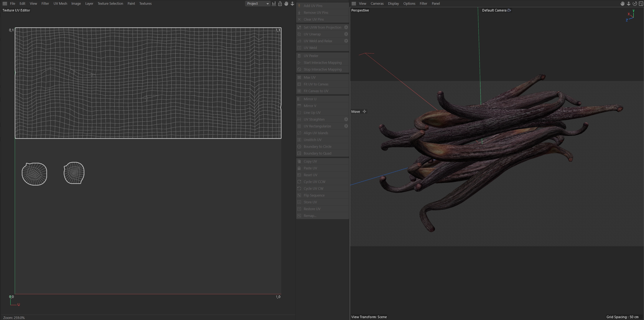Open the Project dropdown
644x320 pixels.
(x=258, y=3)
